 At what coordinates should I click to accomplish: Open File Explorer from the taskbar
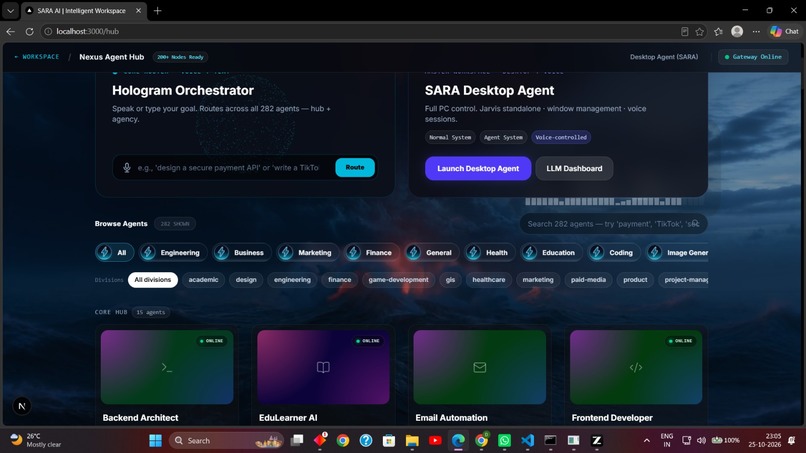[x=412, y=441]
